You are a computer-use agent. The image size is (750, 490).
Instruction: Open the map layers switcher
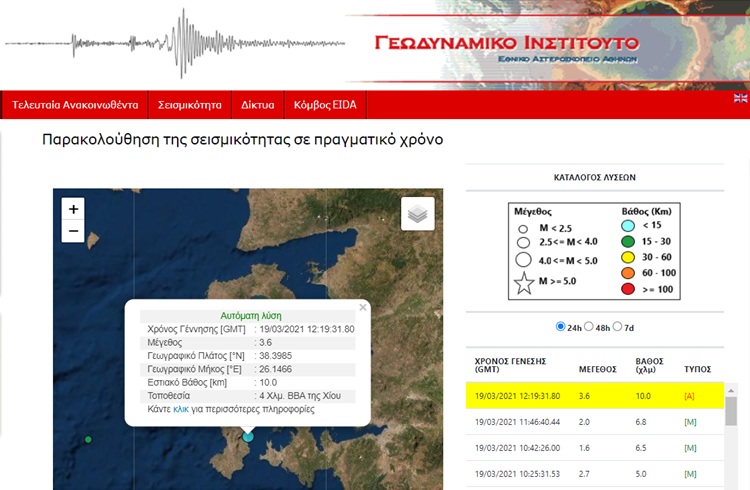[x=419, y=213]
